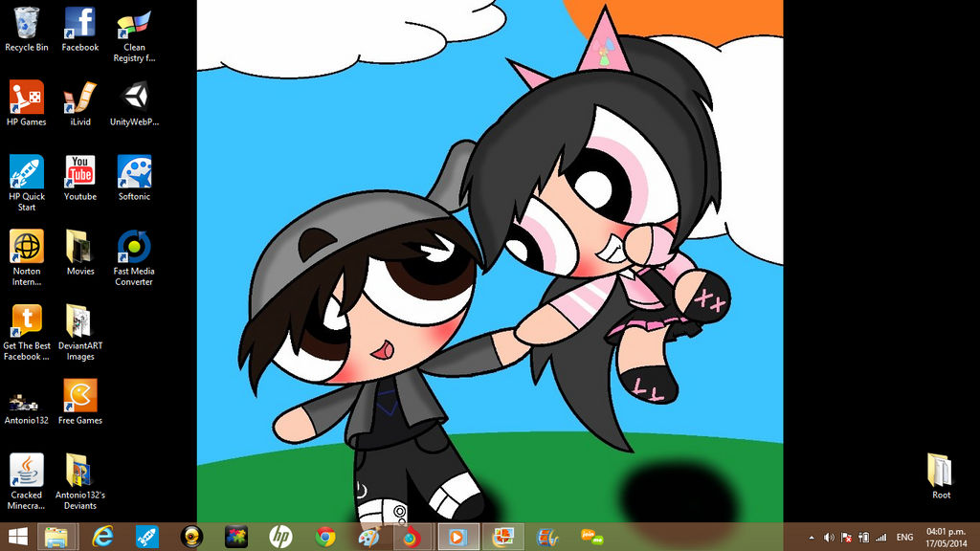Open Paint from the taskbar

368,537
